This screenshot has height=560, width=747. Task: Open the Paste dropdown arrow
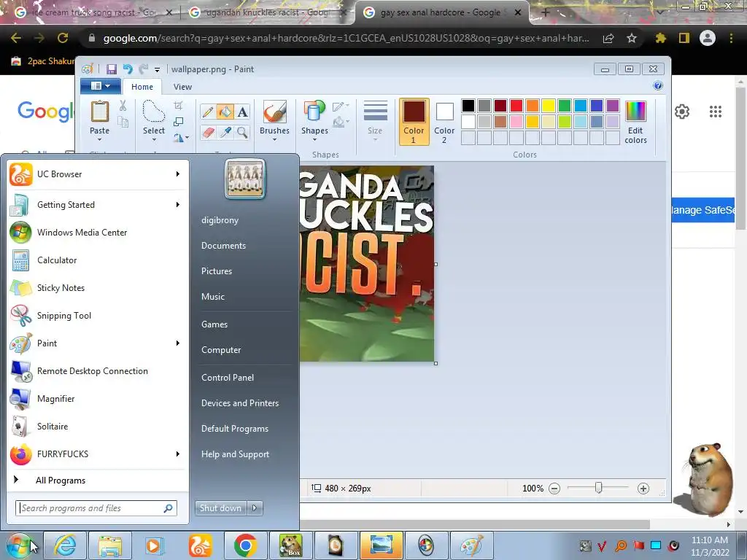[x=99, y=139]
